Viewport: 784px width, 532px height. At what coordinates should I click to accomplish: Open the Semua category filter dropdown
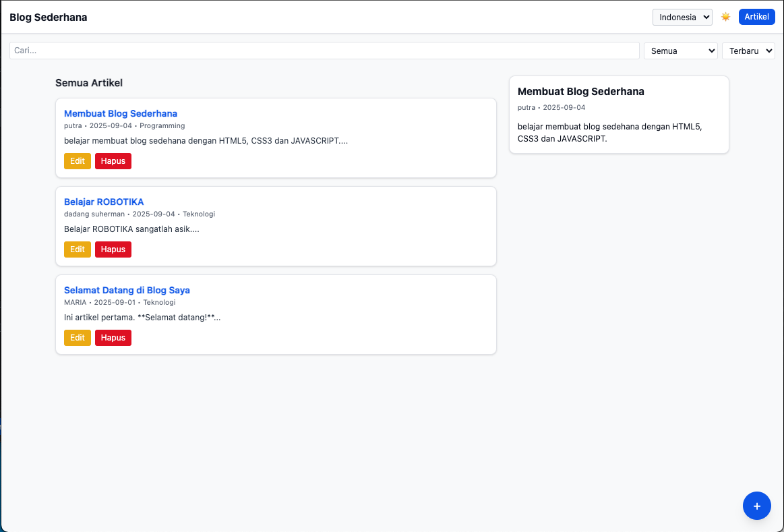tap(680, 50)
